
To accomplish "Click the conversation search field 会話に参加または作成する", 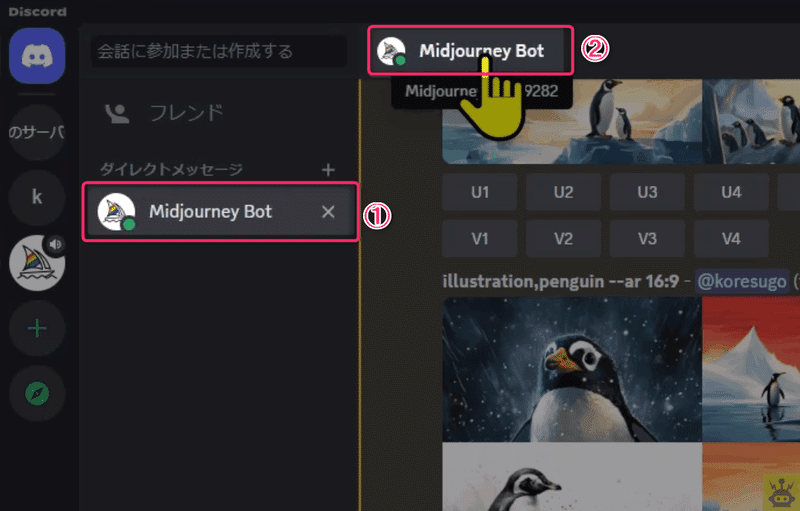I will (x=219, y=51).
